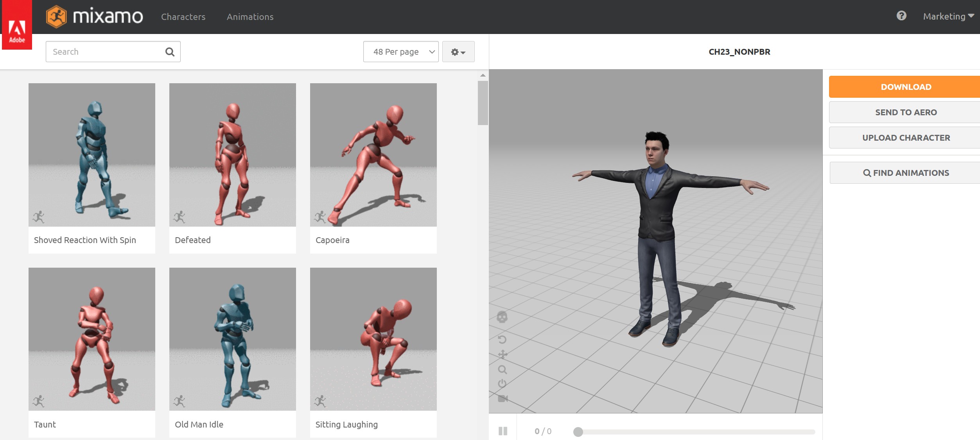980x440 pixels.
Task: Select the pan camera arrows icon
Action: 503,354
